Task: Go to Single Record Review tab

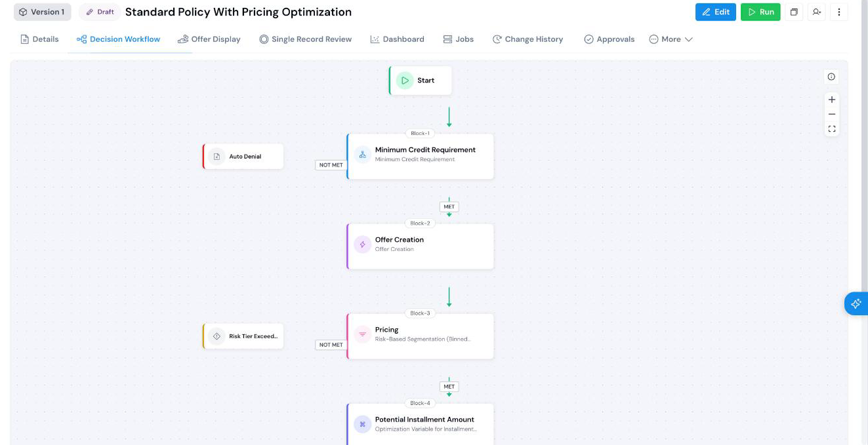Action: click(x=306, y=39)
